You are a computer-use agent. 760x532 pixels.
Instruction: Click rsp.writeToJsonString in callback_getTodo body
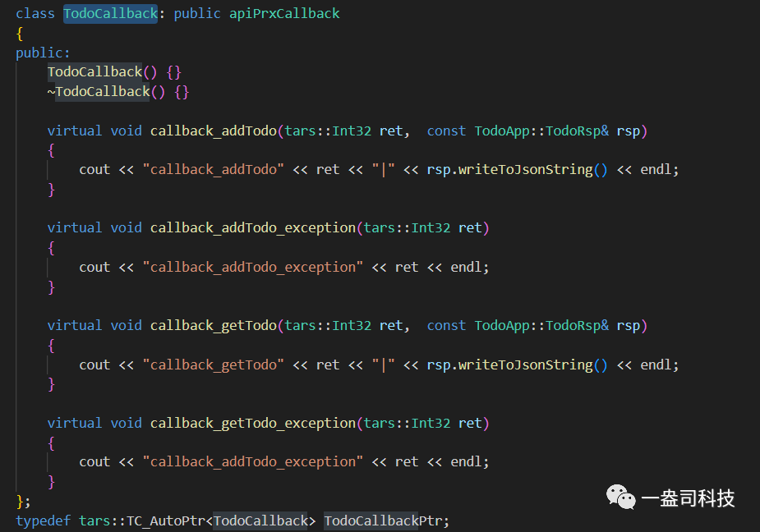pyautogui.click(x=510, y=365)
